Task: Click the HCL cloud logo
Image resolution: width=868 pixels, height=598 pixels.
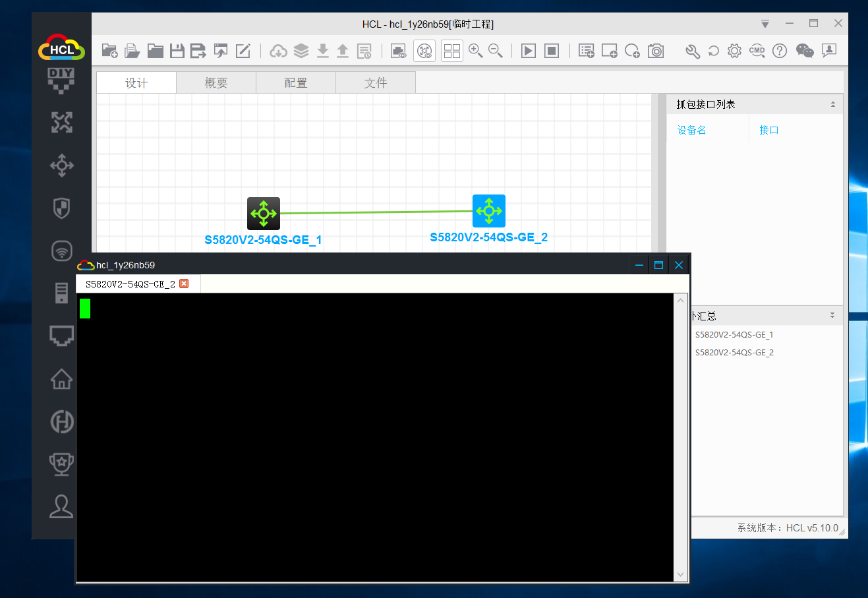Action: [61, 47]
